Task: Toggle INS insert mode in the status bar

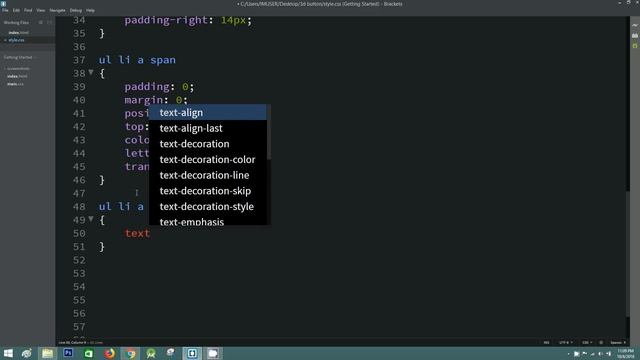Action: tap(546, 342)
